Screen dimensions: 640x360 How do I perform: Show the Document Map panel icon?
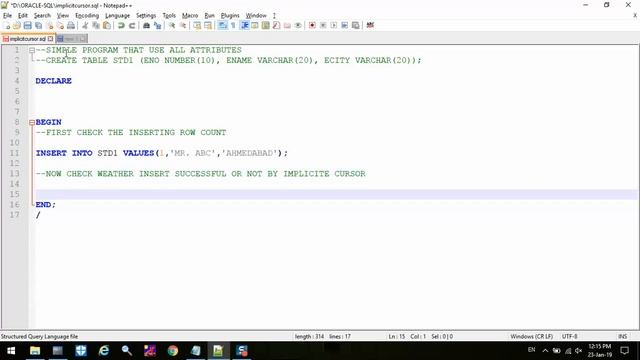tap(266, 25)
